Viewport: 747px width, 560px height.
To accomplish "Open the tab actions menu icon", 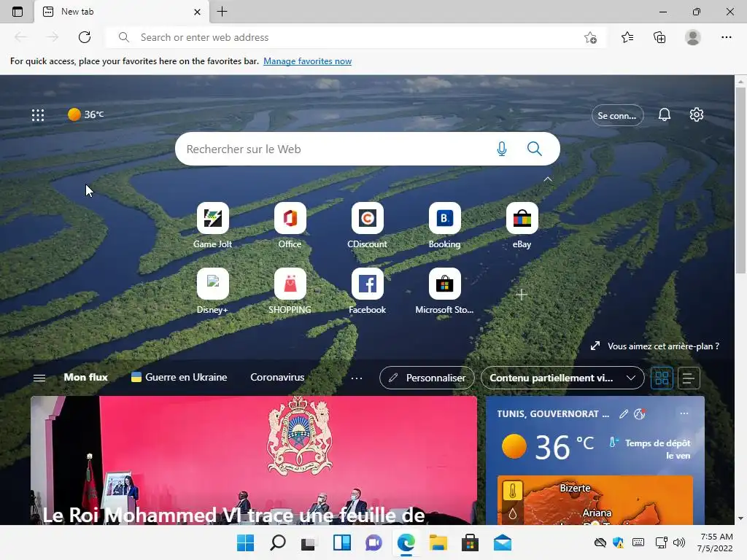I will (18, 12).
